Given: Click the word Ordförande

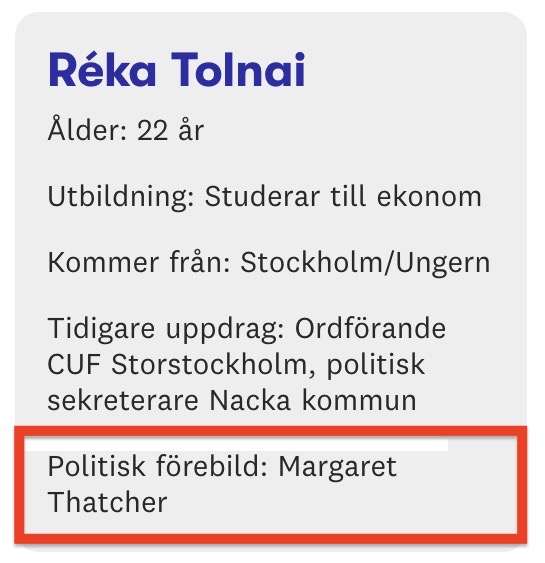Looking at the screenshot, I should [x=370, y=328].
